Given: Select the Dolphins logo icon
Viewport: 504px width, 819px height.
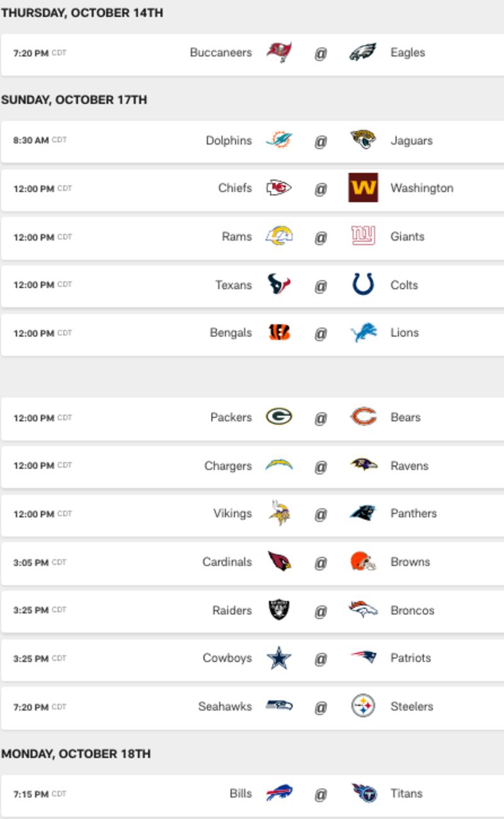Looking at the screenshot, I should pyautogui.click(x=278, y=140).
